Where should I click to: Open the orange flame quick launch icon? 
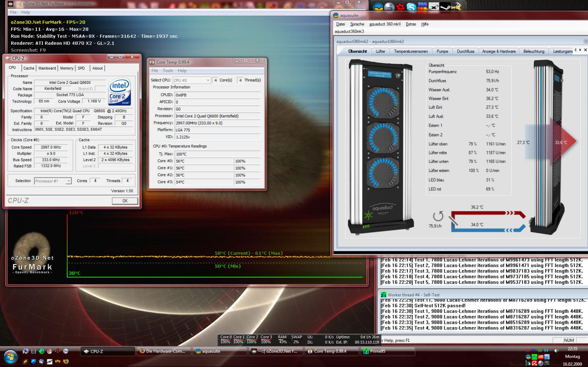58,361
